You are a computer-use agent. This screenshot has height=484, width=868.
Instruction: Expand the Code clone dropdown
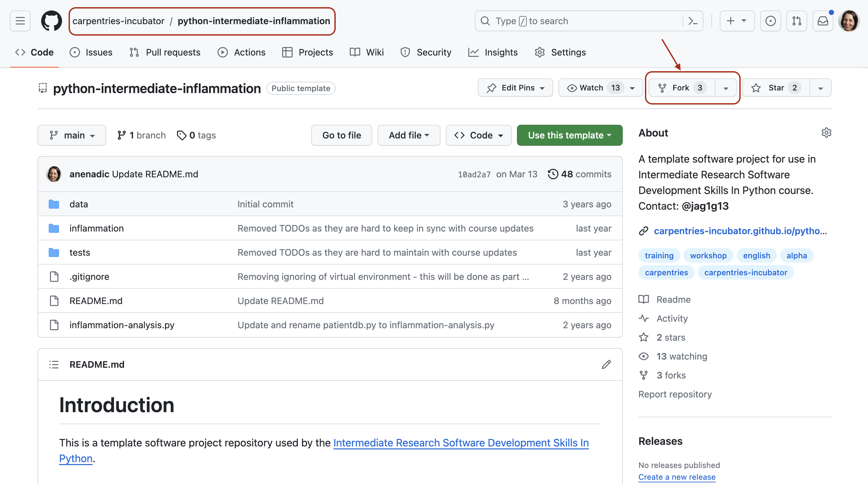coord(478,135)
